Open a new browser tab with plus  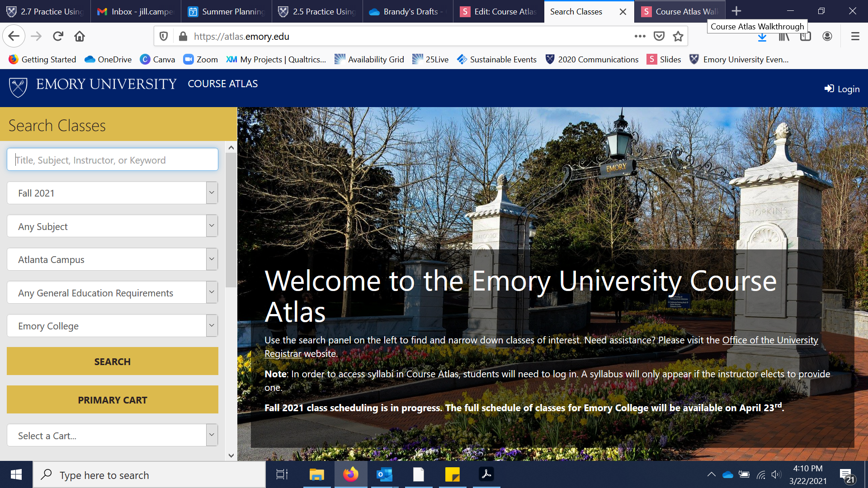point(736,11)
